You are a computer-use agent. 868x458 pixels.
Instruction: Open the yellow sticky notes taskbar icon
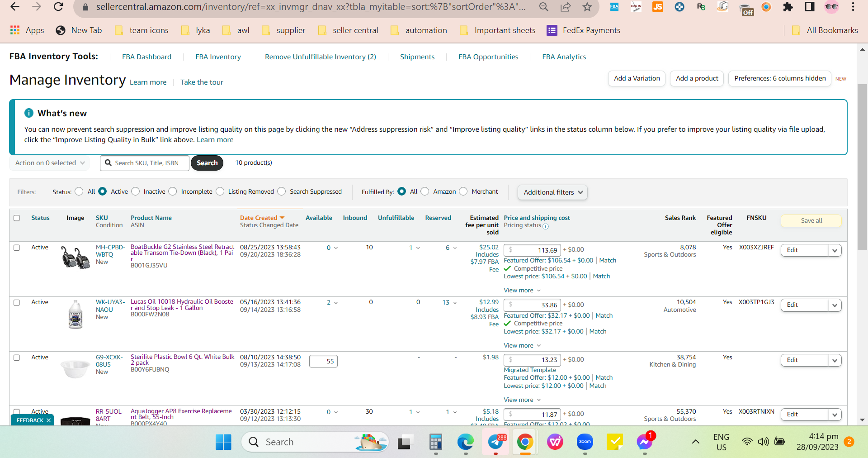[x=615, y=442]
